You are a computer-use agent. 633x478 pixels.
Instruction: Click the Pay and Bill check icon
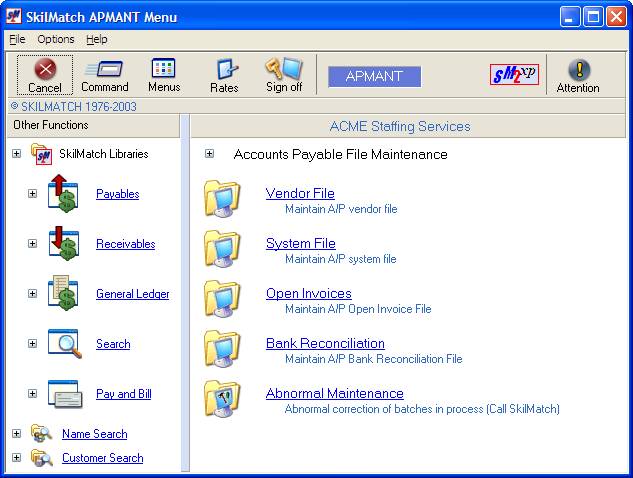[65, 394]
